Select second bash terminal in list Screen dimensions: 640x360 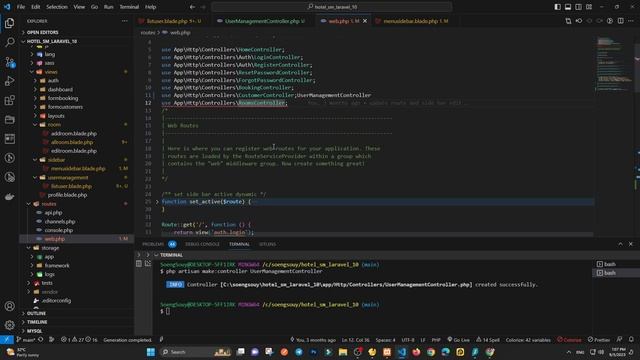[616, 273]
